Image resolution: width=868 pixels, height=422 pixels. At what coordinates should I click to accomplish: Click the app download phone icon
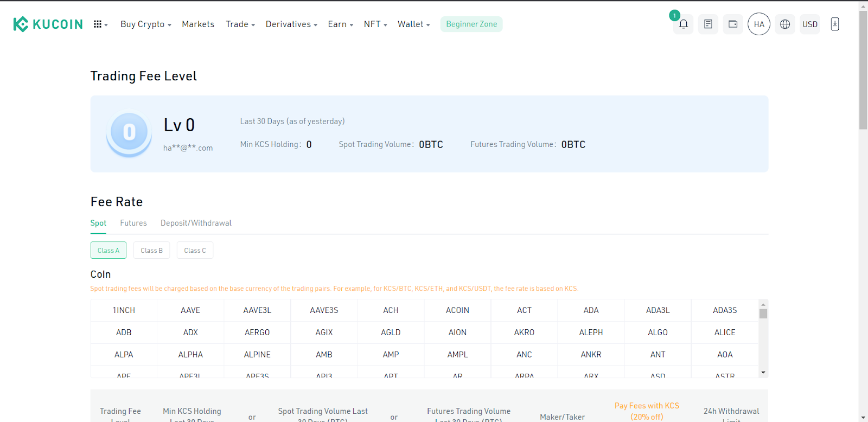[x=835, y=24]
